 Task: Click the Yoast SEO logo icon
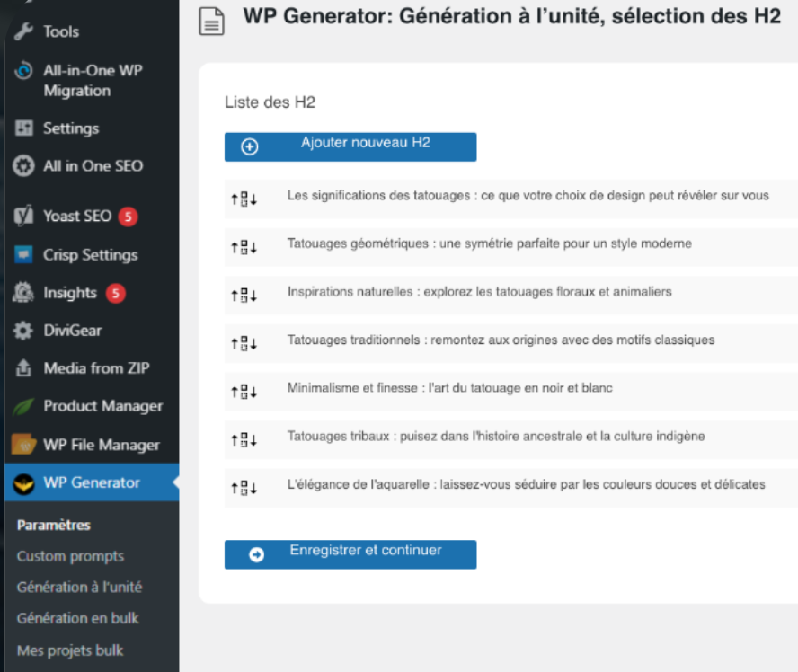[x=23, y=217]
